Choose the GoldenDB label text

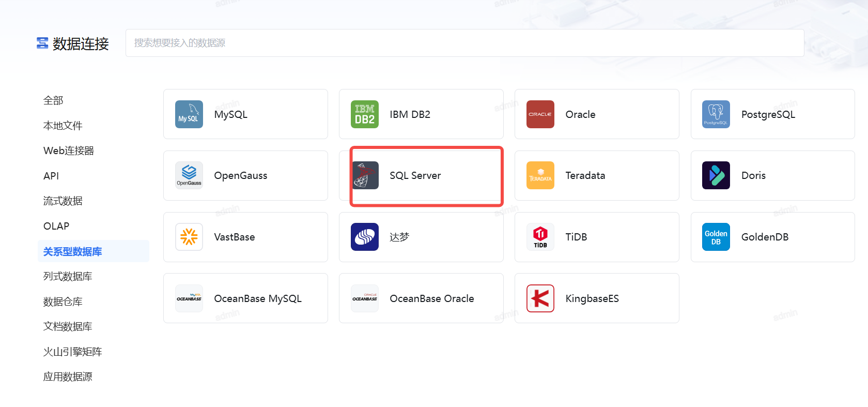(x=765, y=237)
